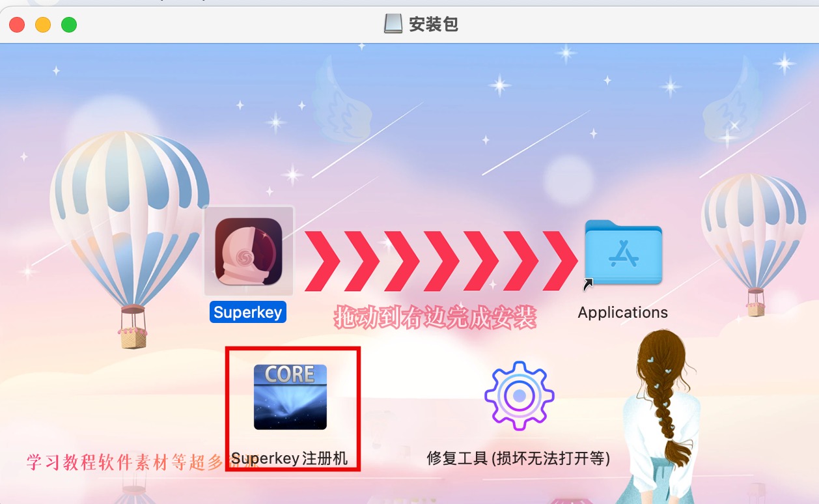Image resolution: width=819 pixels, height=504 pixels.
Task: Click the highlighted Superkey name label
Action: pos(248,312)
